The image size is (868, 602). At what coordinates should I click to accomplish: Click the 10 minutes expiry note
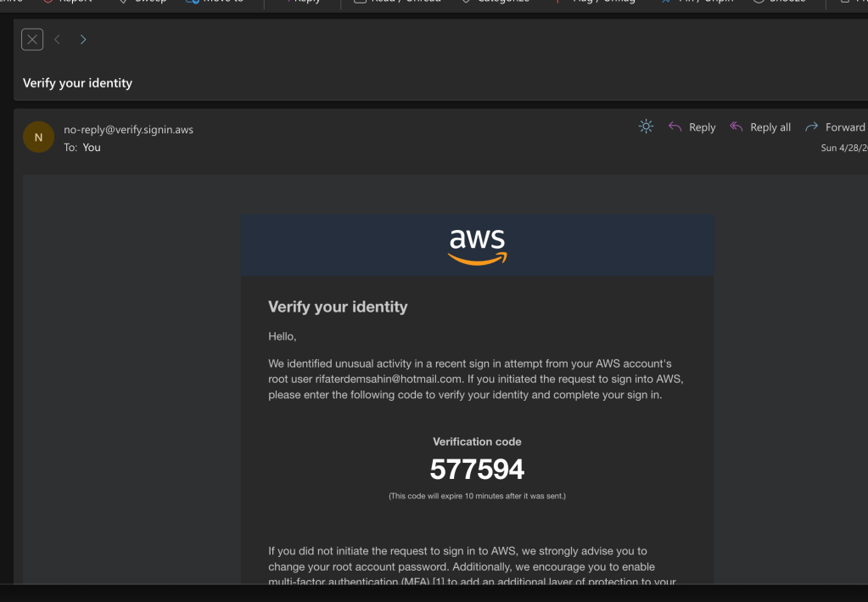477,496
